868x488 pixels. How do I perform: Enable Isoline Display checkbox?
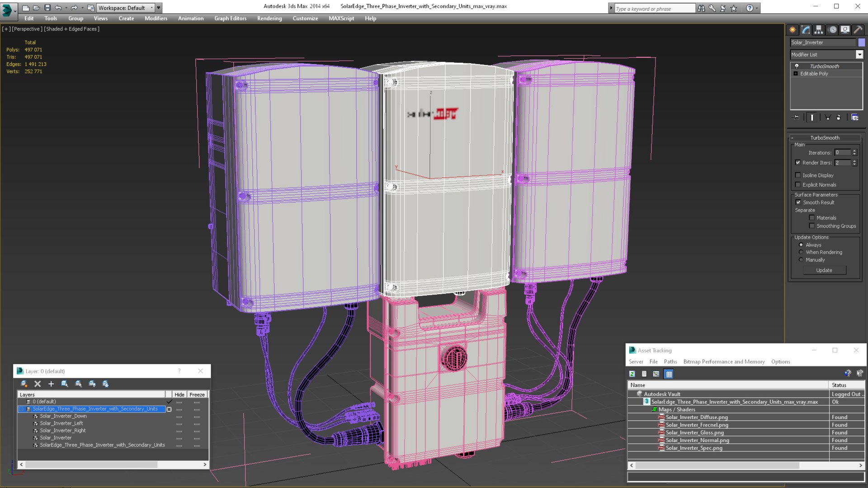coord(798,175)
